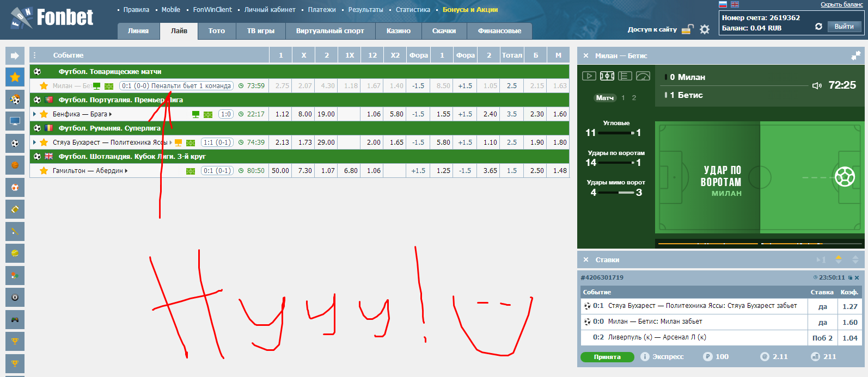Screen dimensions: 868x377
Task: Toggle favorite star for Гамильтон — Абердин
Action: (44, 171)
